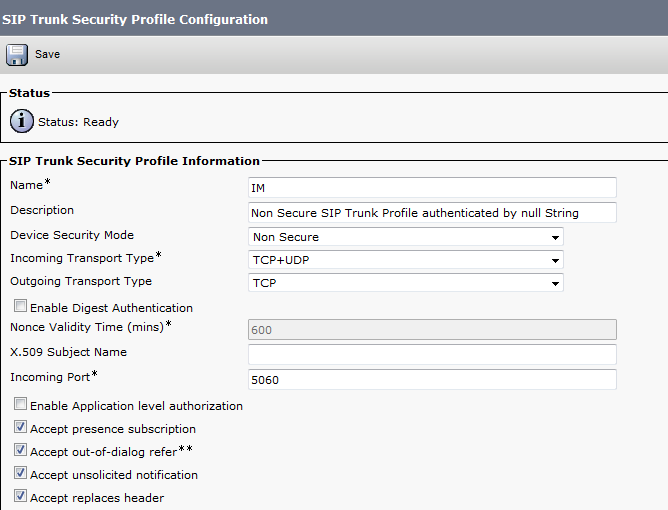Click the Save text label in toolbar
The width and height of the screenshot is (668, 510).
tap(48, 54)
